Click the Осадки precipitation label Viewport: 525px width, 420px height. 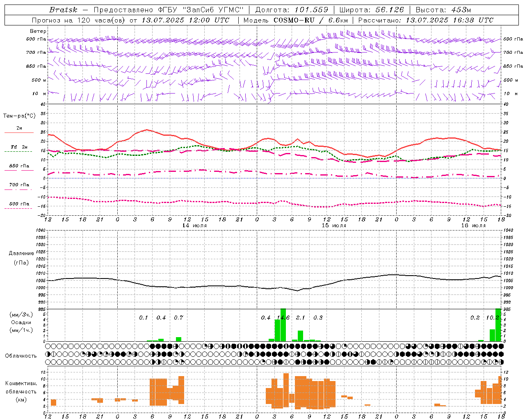click(21, 322)
